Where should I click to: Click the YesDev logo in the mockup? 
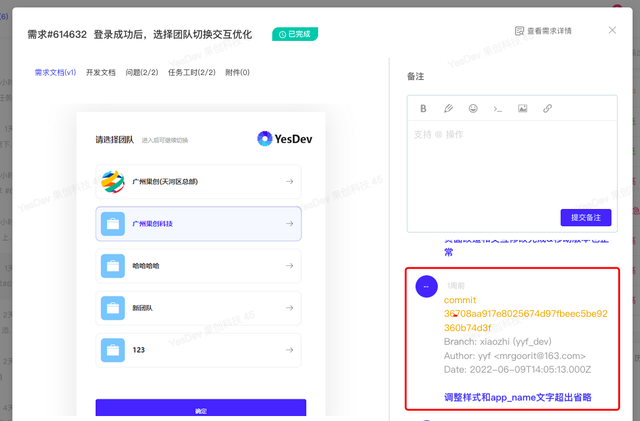pyautogui.click(x=284, y=139)
